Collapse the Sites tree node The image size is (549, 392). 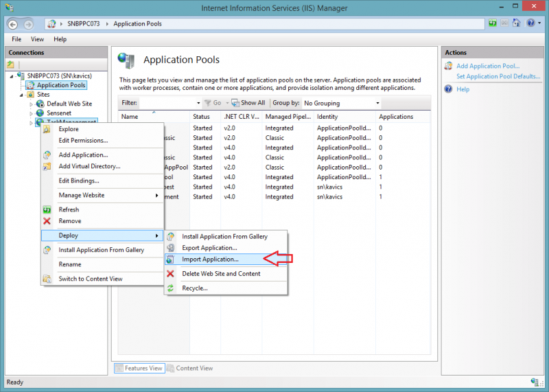tap(21, 95)
